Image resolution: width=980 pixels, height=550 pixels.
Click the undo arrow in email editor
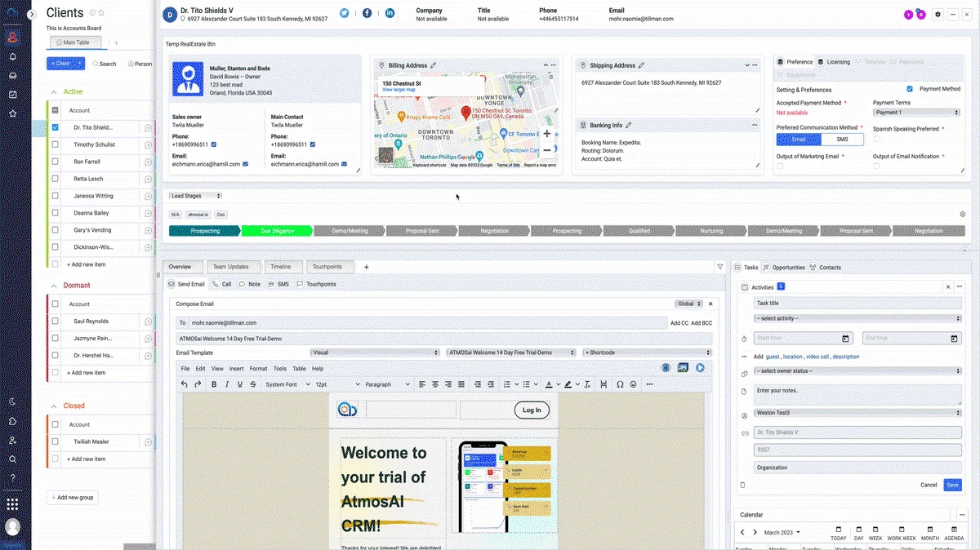tap(185, 384)
